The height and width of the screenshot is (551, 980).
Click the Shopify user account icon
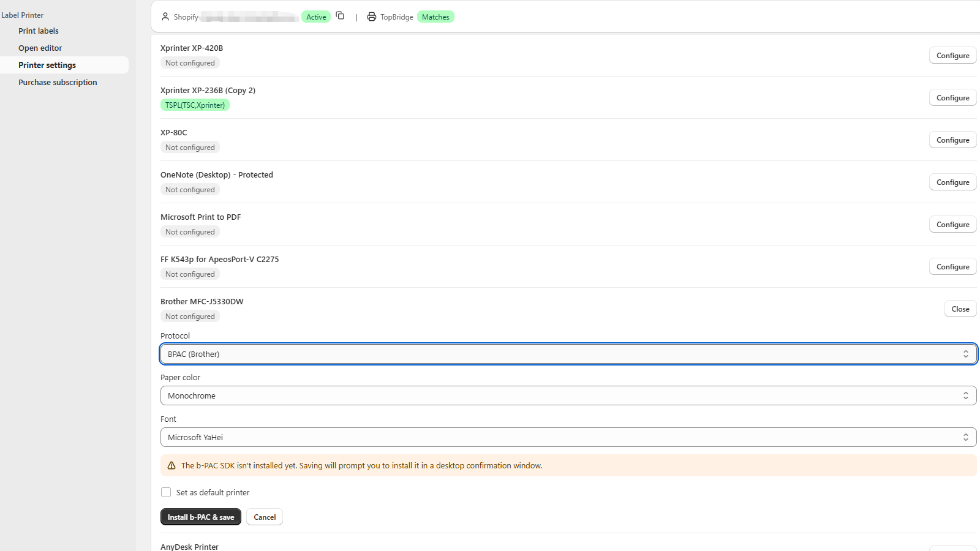coord(165,17)
